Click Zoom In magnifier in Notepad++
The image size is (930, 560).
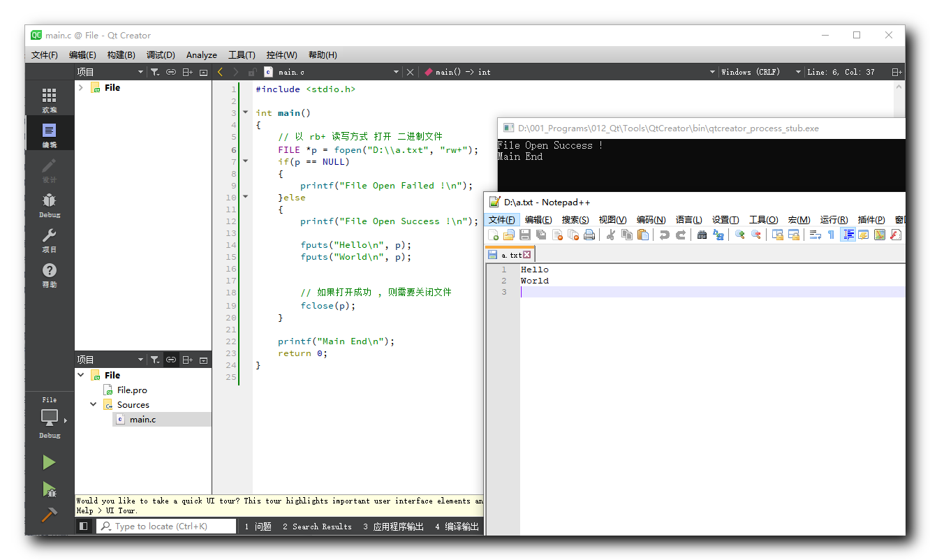(740, 235)
